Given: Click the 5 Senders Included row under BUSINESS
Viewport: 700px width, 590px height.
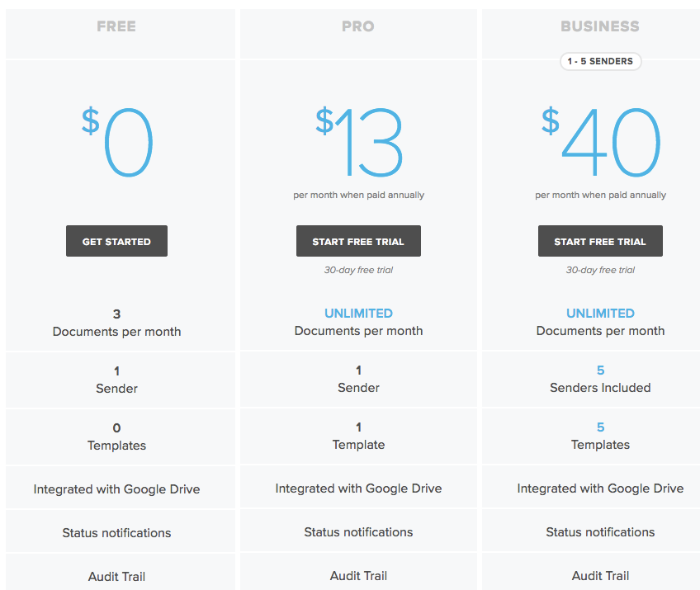Looking at the screenshot, I should click(x=600, y=380).
